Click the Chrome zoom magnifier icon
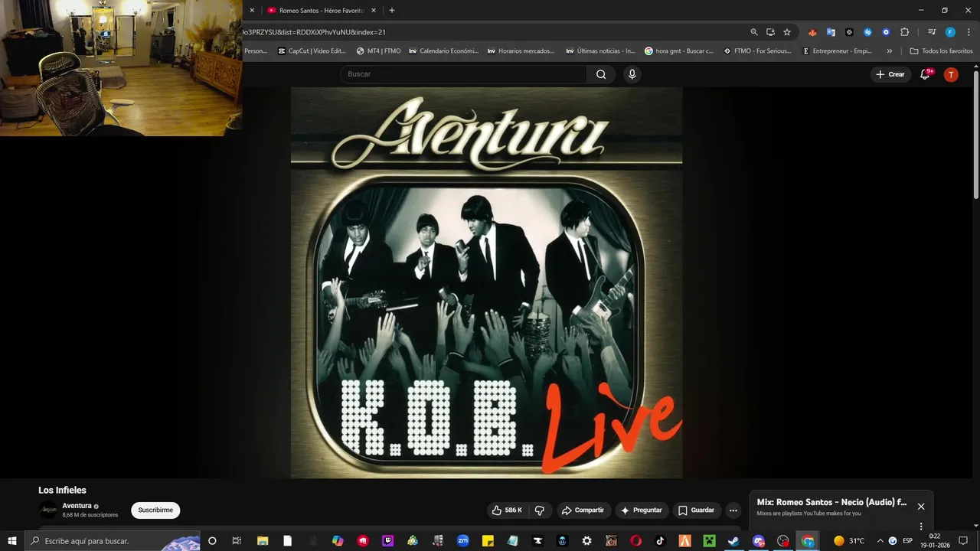This screenshot has height=551, width=980. [754, 32]
